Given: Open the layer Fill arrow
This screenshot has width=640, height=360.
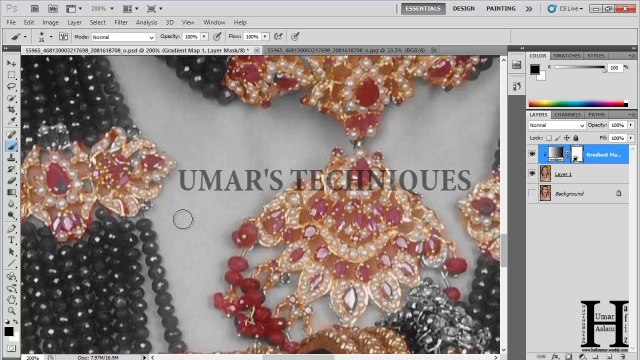Looking at the screenshot, I should coord(631,138).
